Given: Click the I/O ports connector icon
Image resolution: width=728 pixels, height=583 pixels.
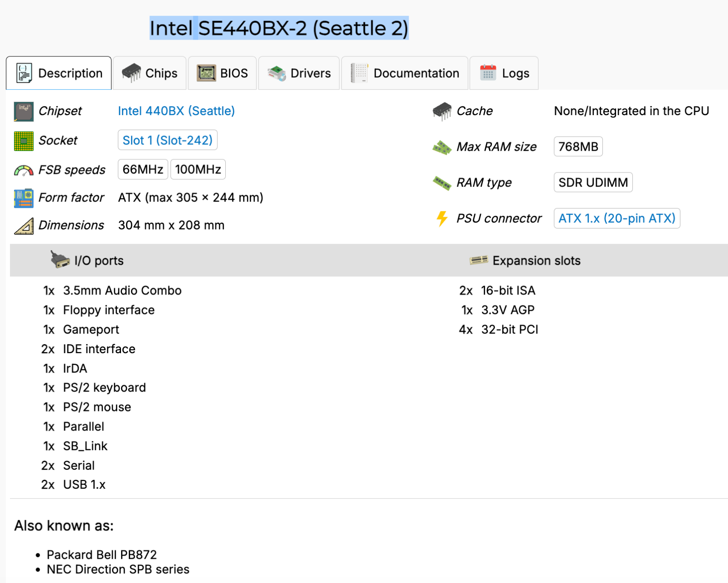Looking at the screenshot, I should (x=60, y=260).
